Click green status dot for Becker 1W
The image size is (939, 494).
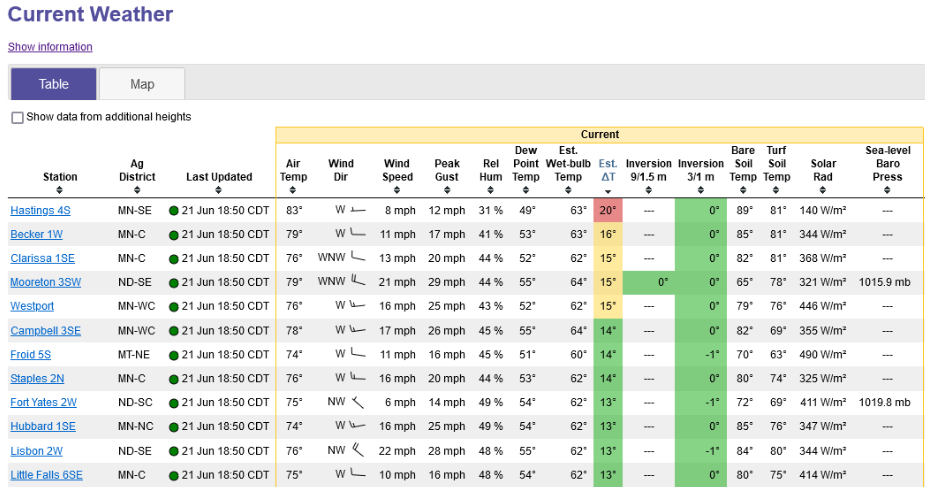174,234
